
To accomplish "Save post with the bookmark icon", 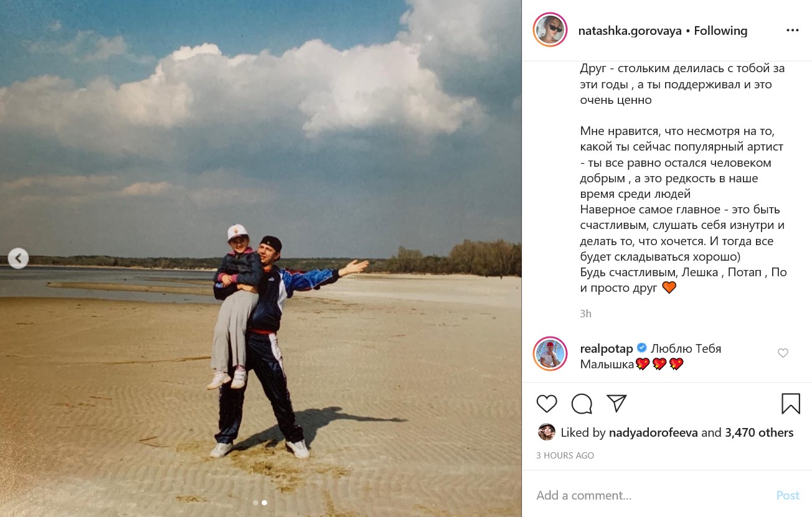I will click(791, 404).
